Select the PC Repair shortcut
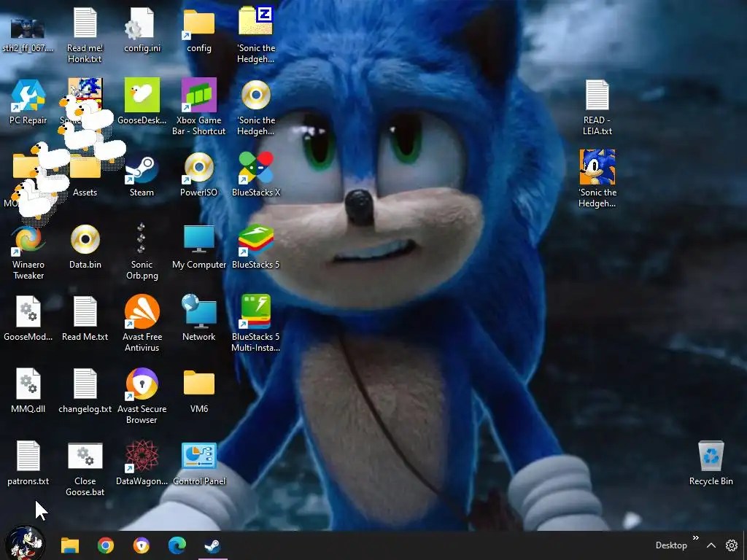The height and width of the screenshot is (560, 747). tap(28, 95)
